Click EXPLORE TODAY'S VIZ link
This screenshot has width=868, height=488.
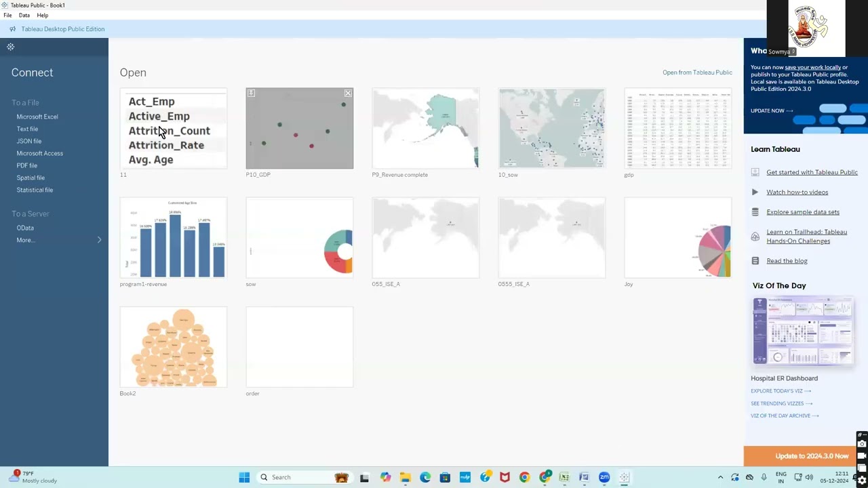click(x=781, y=391)
